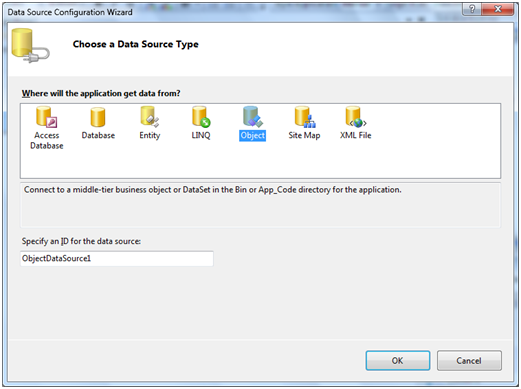The height and width of the screenshot is (389, 521).
Task: Choose the Site Map source icon
Action: 305,117
